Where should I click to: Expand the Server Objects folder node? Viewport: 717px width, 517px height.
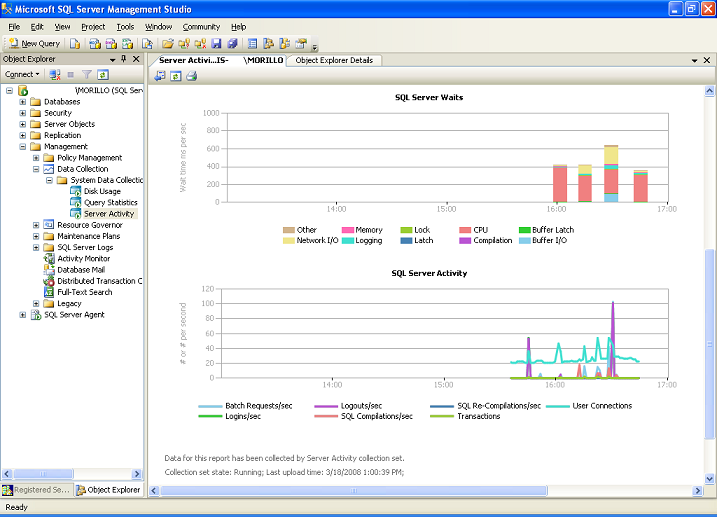[x=22, y=124]
